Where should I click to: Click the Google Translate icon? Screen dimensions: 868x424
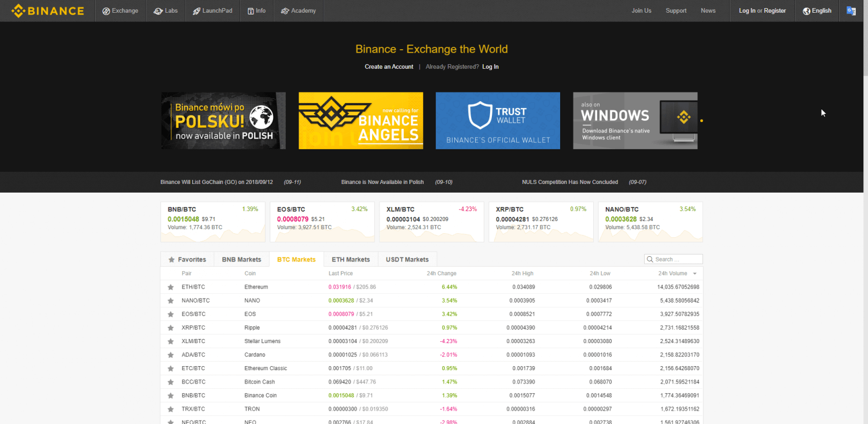tap(851, 10)
